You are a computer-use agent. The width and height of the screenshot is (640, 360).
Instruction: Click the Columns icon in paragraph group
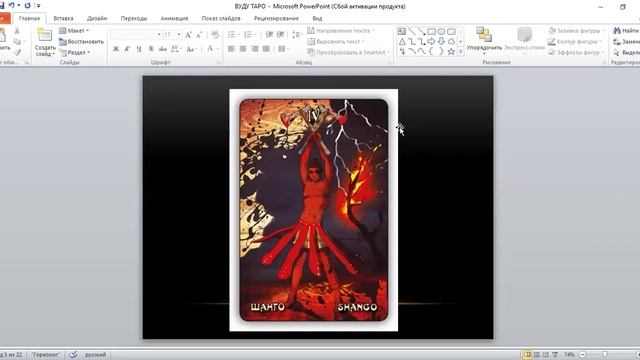(282, 49)
